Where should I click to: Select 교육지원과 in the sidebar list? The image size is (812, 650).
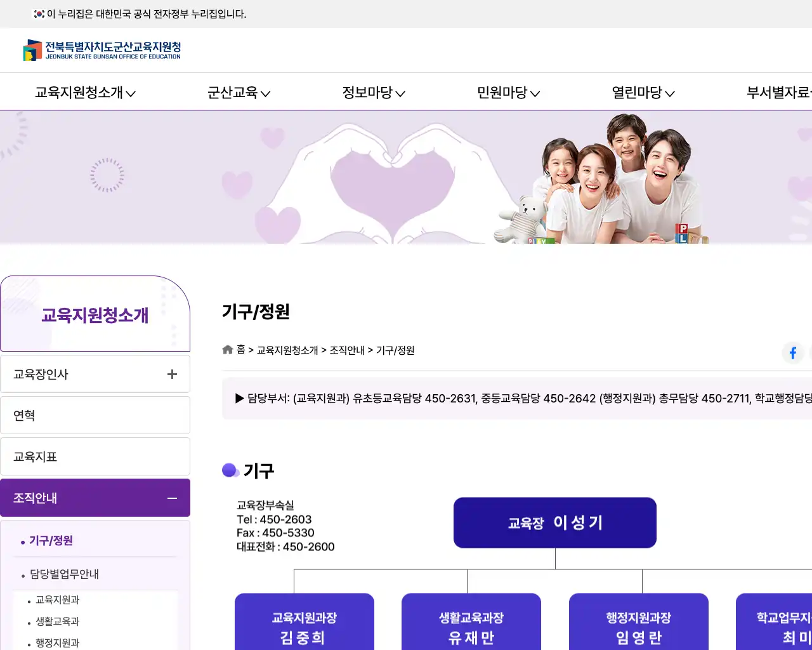tap(57, 599)
